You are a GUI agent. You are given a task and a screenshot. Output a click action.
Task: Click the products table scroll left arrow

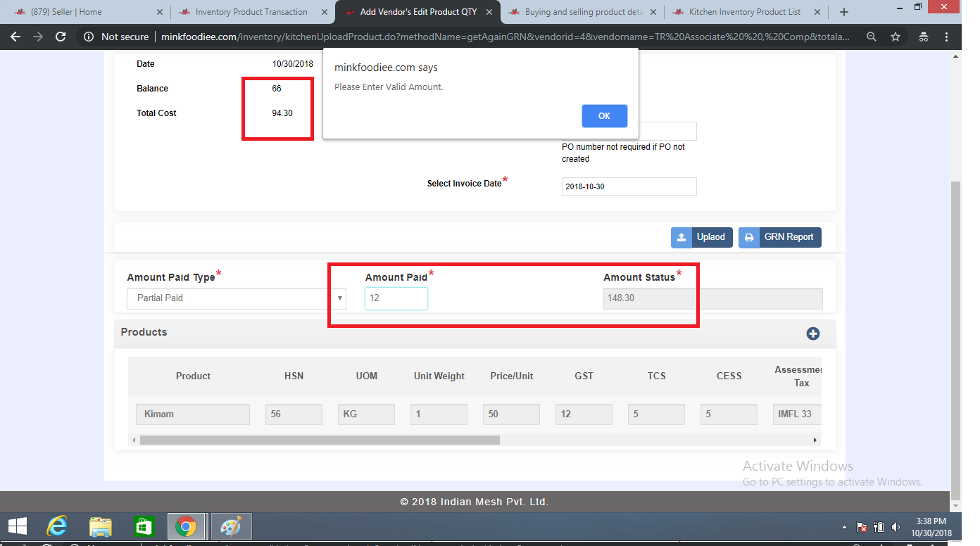[134, 440]
